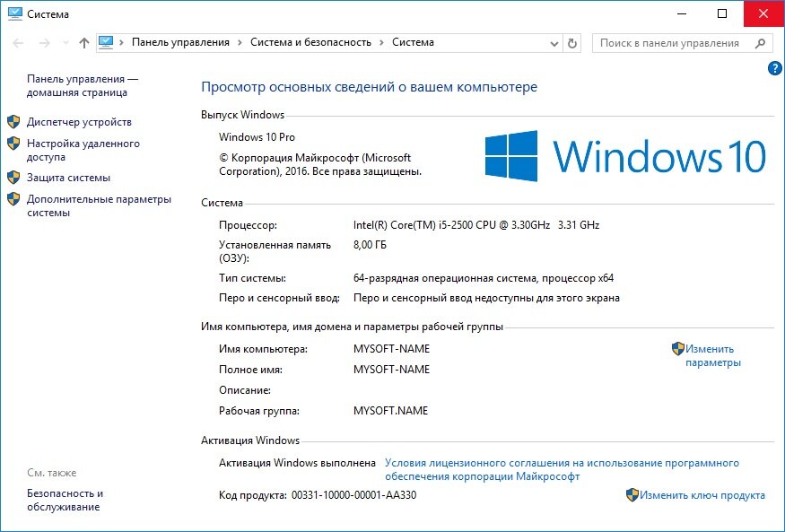Image resolution: width=785 pixels, height=532 pixels.
Task: Open the Панель управления breadcrumb
Action: click(x=180, y=42)
